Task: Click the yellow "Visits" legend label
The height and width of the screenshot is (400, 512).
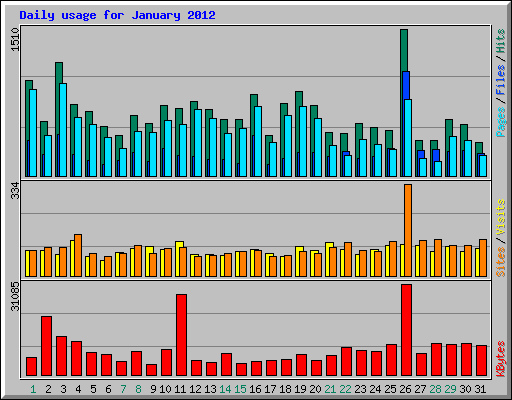Action: point(500,217)
